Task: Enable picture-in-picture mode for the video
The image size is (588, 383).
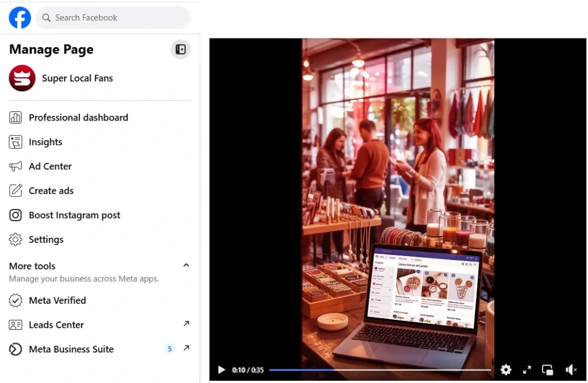Action: coord(547,370)
